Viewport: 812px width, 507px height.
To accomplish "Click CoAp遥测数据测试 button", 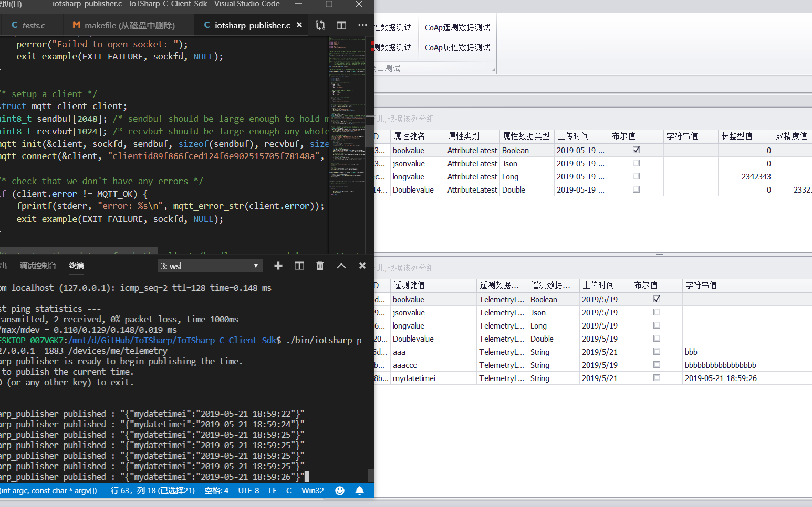I will [x=457, y=28].
